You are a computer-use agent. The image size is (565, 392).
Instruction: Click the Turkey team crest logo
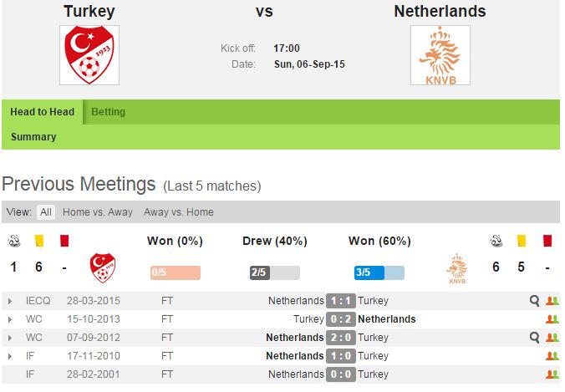(x=89, y=55)
